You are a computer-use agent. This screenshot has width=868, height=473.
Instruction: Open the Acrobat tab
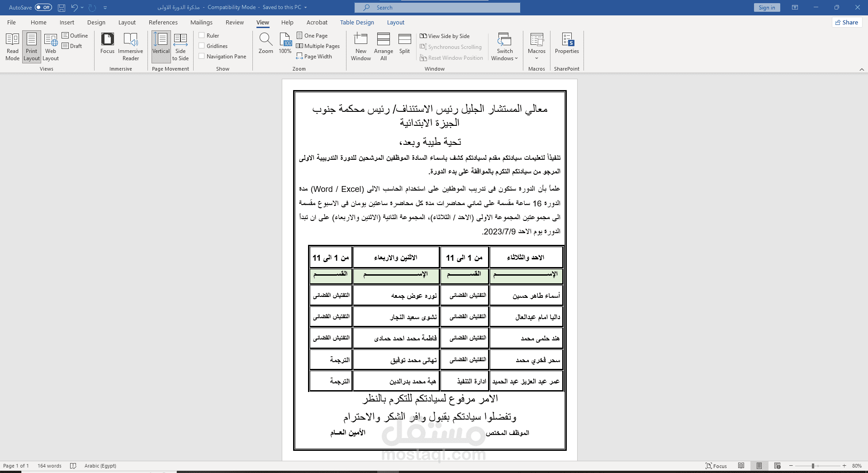click(317, 22)
